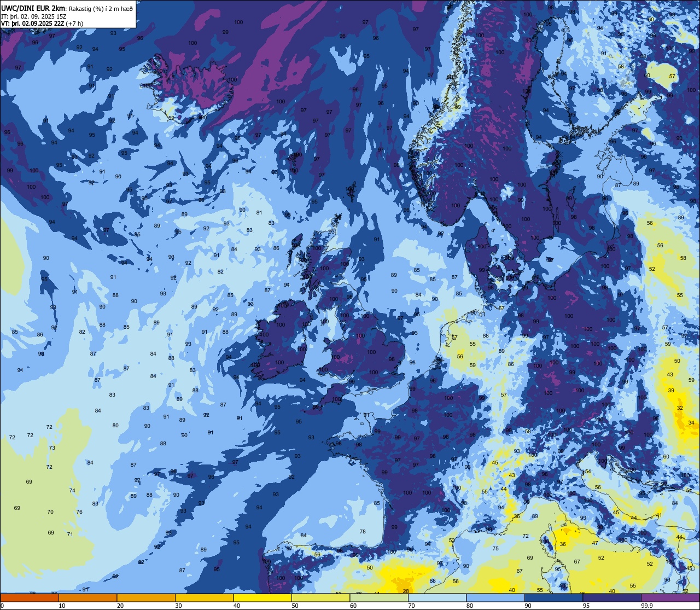Image resolution: width=700 pixels, height=610 pixels.
Task: Click the "50" legend tick label
Action: point(295,606)
